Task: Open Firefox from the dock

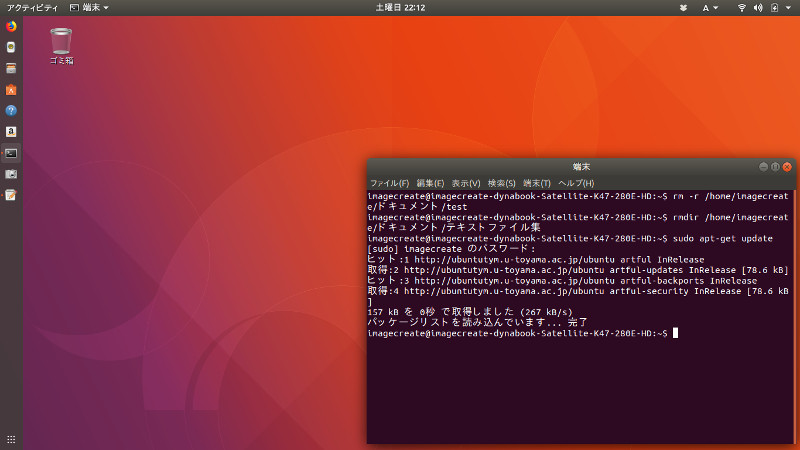Action: click(11, 26)
